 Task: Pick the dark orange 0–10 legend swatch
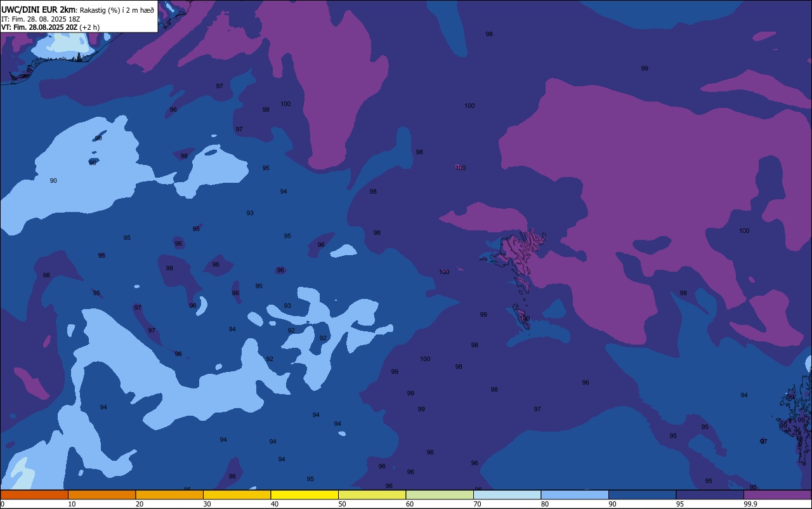[x=34, y=494]
